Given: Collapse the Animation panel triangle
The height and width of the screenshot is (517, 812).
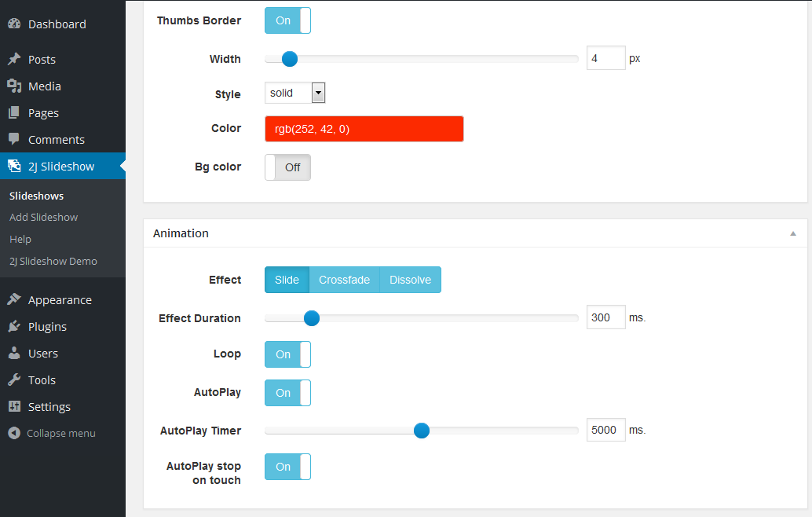Looking at the screenshot, I should click(793, 233).
